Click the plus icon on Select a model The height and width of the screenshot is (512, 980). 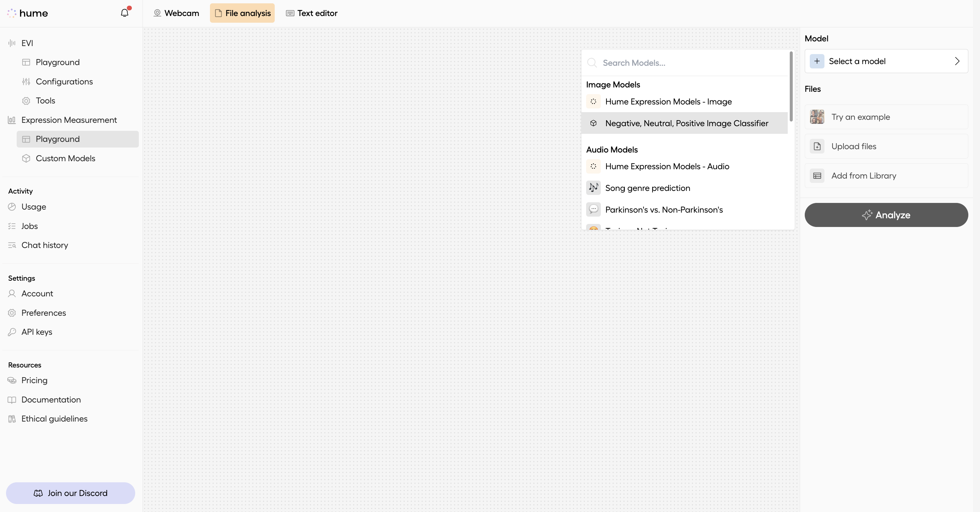[817, 61]
